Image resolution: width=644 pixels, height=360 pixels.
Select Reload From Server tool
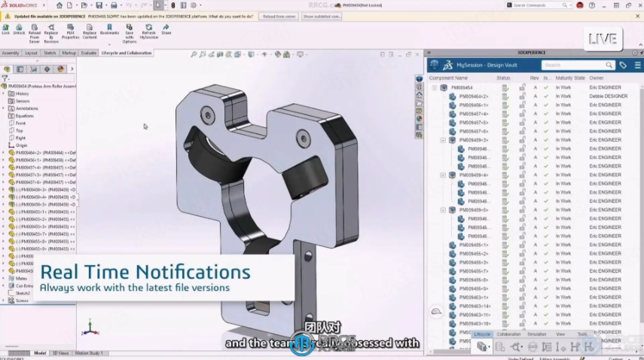tap(35, 33)
